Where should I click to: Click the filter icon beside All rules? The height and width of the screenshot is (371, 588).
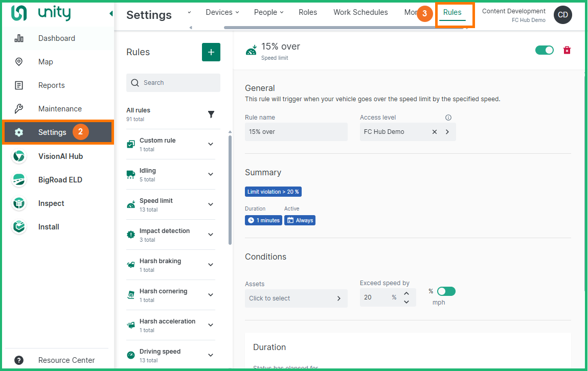[x=211, y=114]
